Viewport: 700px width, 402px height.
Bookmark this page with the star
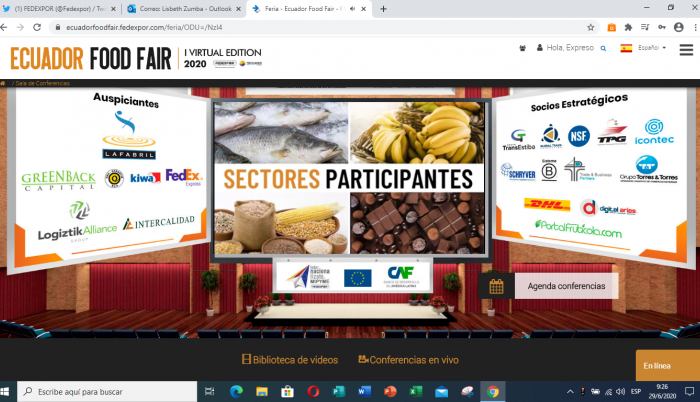[591, 27]
